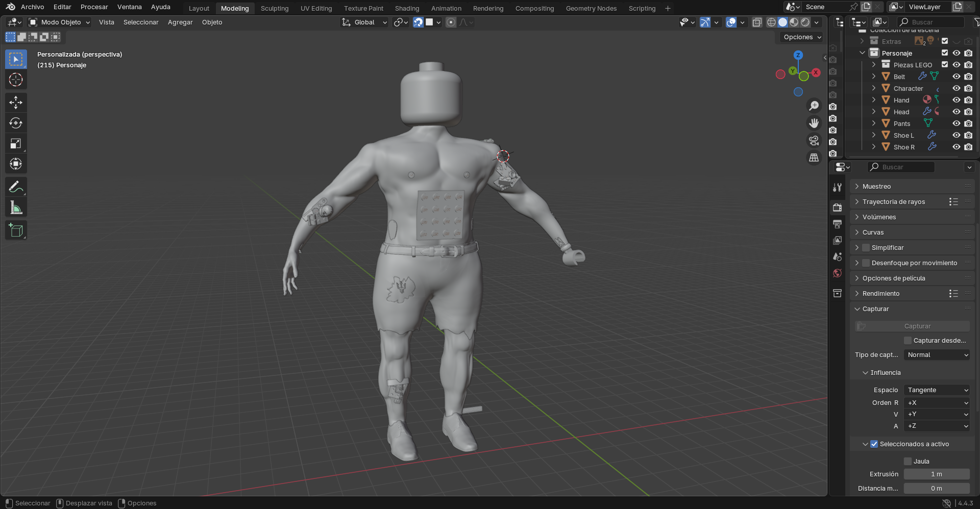The height and width of the screenshot is (509, 980).
Task: Switch to rendered viewport shading
Action: click(x=805, y=22)
